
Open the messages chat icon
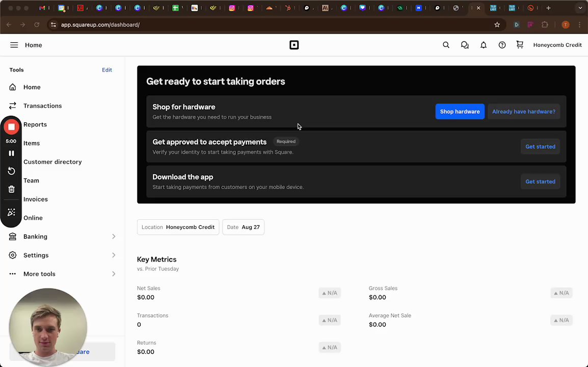[465, 45]
